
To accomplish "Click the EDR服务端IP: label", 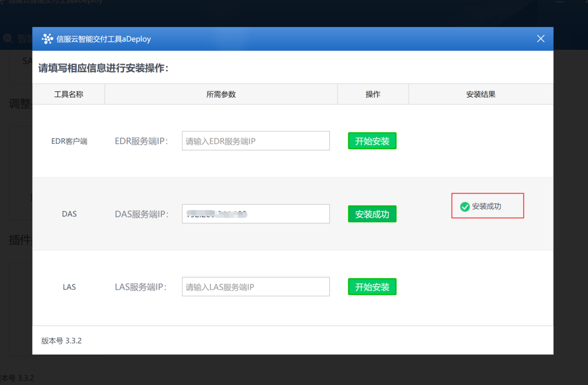I will pos(141,141).
